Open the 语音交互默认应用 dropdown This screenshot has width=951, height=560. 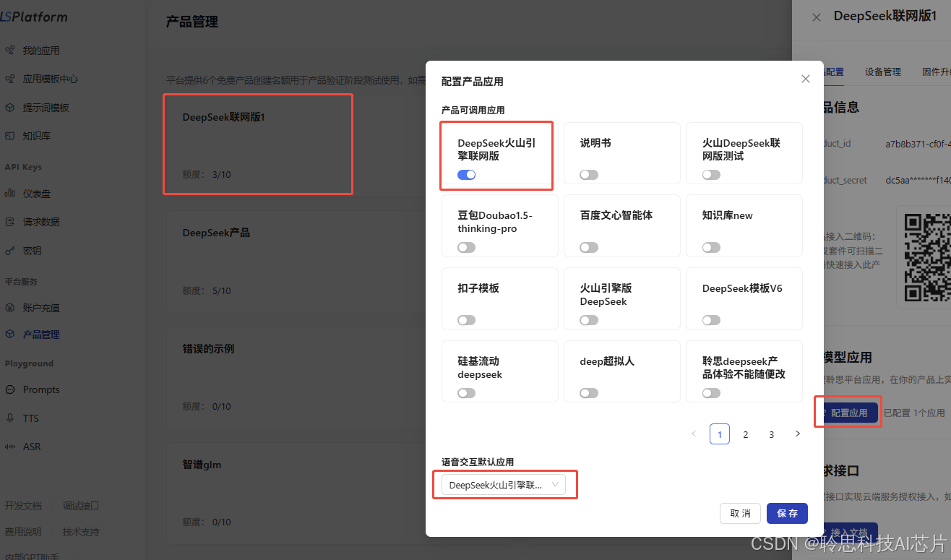click(x=504, y=485)
